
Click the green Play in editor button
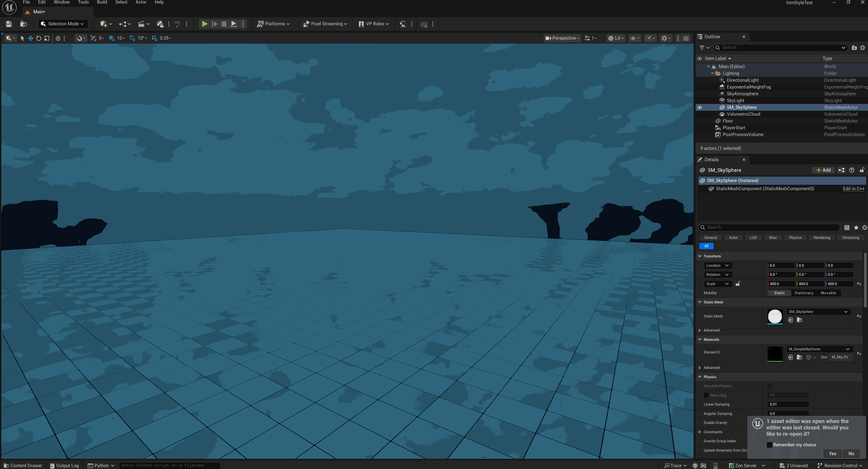[x=205, y=24]
